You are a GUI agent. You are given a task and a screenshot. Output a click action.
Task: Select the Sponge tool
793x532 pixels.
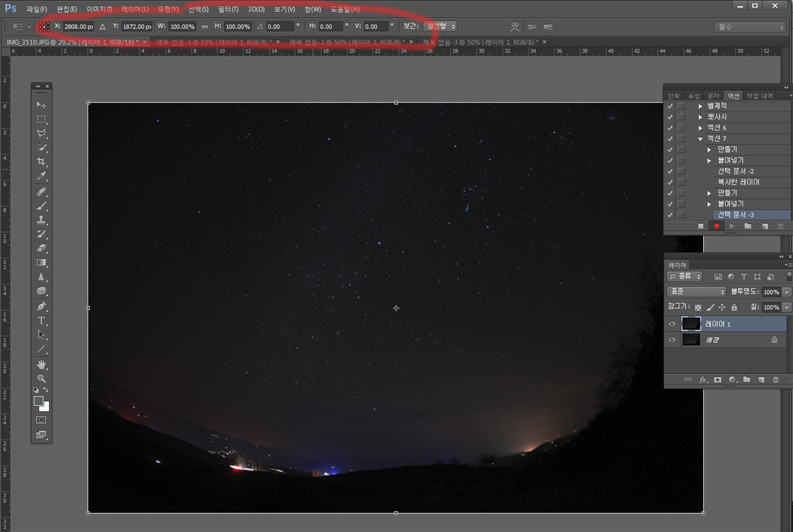pos(42,291)
